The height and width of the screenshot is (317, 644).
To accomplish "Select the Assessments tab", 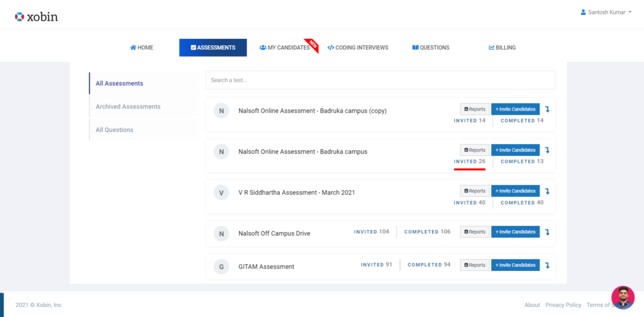I will click(213, 48).
